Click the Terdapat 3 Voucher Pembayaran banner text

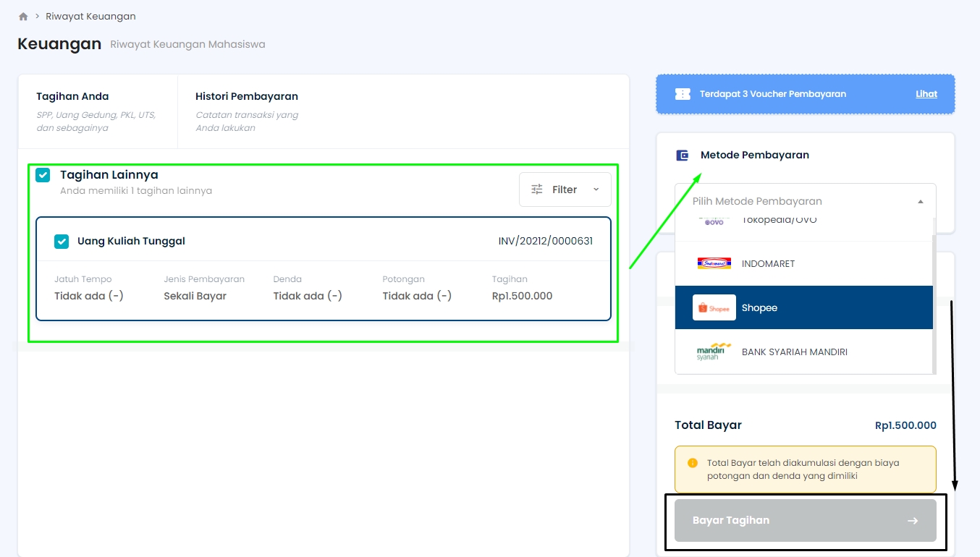coord(772,94)
